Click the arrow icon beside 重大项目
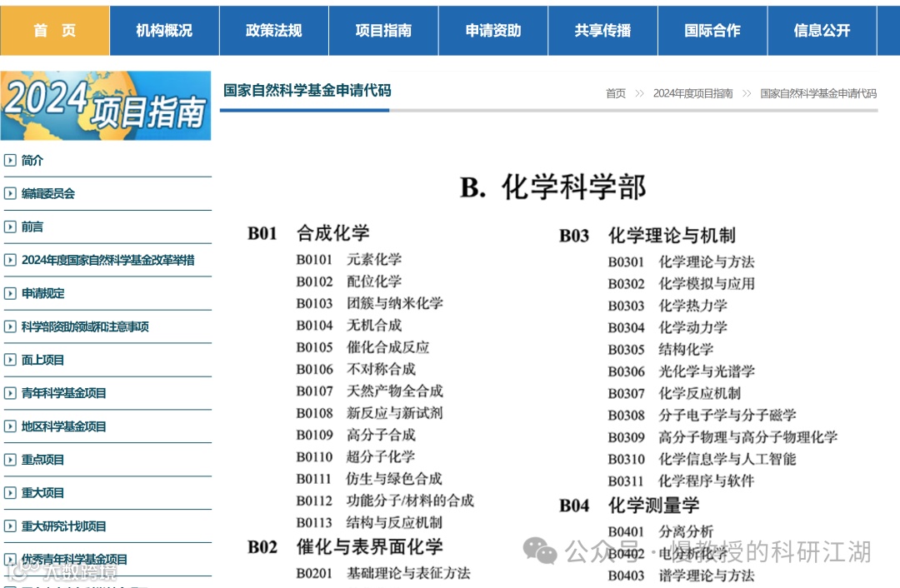The height and width of the screenshot is (588, 900). [10, 493]
